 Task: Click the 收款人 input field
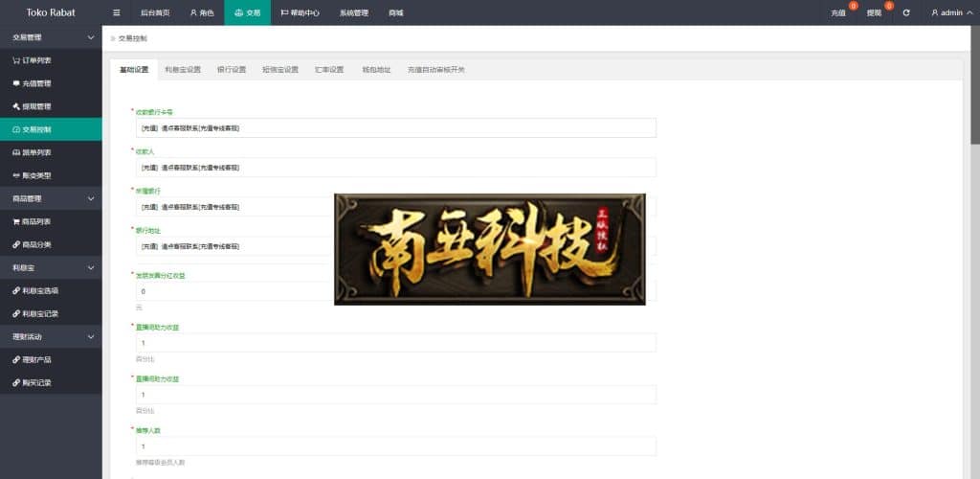pos(395,168)
